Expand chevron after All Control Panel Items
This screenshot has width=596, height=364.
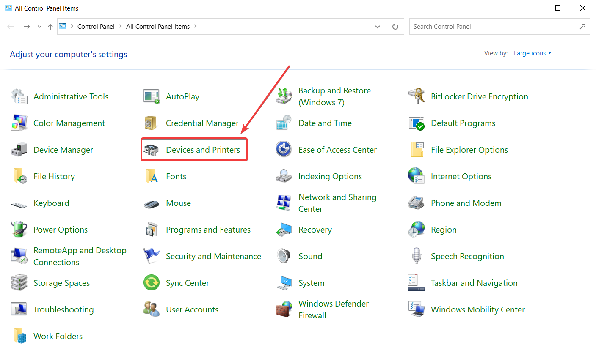click(196, 26)
